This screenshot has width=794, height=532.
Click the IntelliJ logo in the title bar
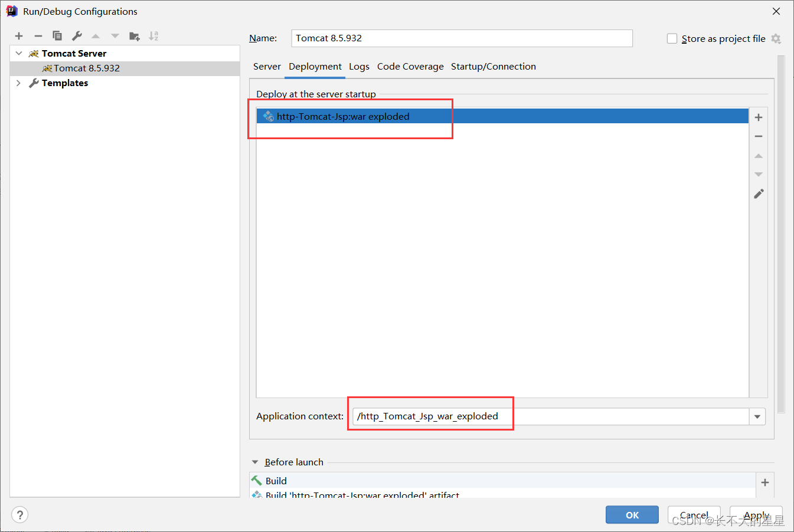(x=12, y=11)
